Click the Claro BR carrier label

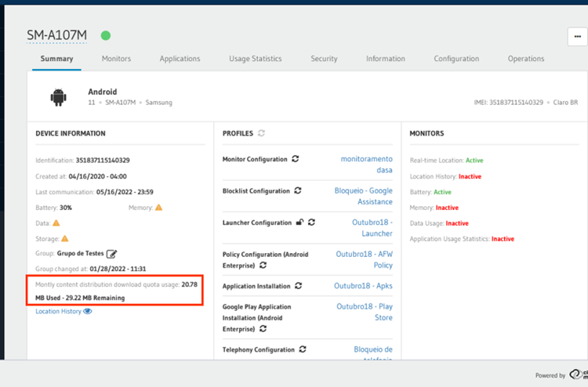point(565,103)
